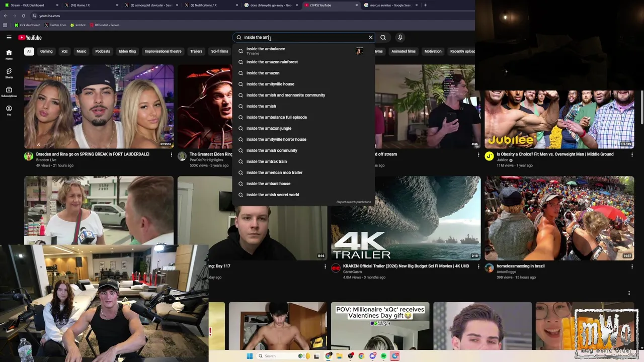
Task: Switch to the (9) Notifications / X tab
Action: (211, 5)
